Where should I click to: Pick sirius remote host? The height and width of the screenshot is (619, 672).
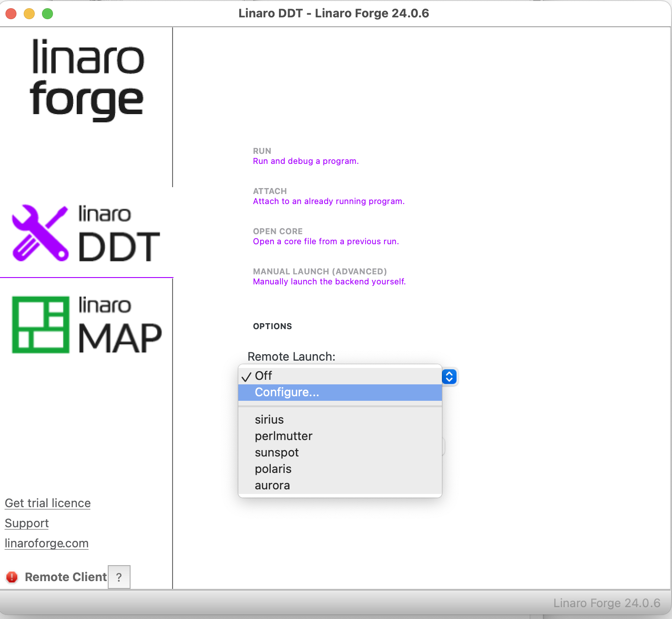(340, 420)
